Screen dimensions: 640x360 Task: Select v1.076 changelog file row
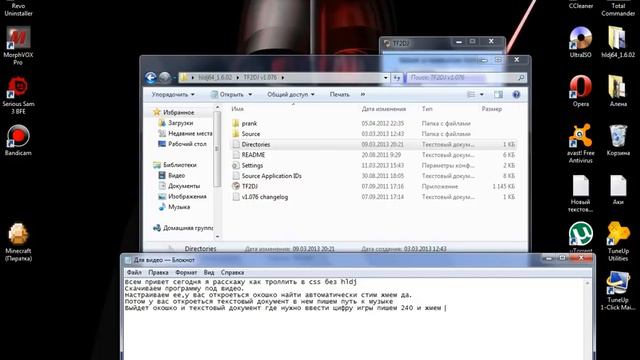(373, 197)
